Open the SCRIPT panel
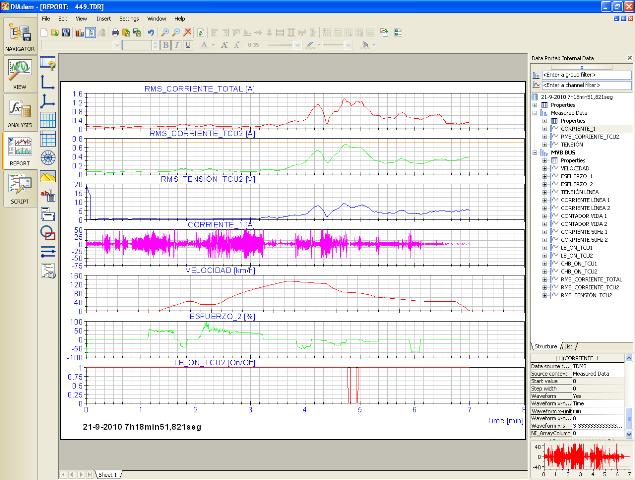The height and width of the screenshot is (480, 635). 19,188
